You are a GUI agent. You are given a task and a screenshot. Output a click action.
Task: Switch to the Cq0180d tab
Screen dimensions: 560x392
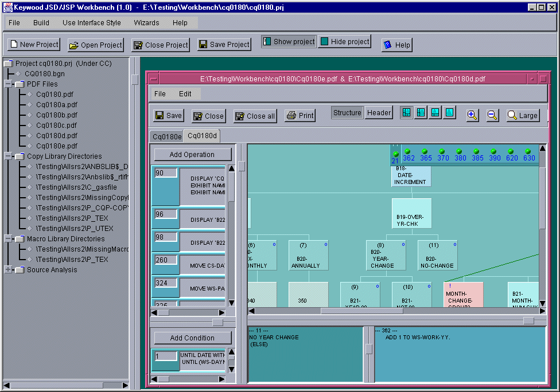tap(202, 136)
